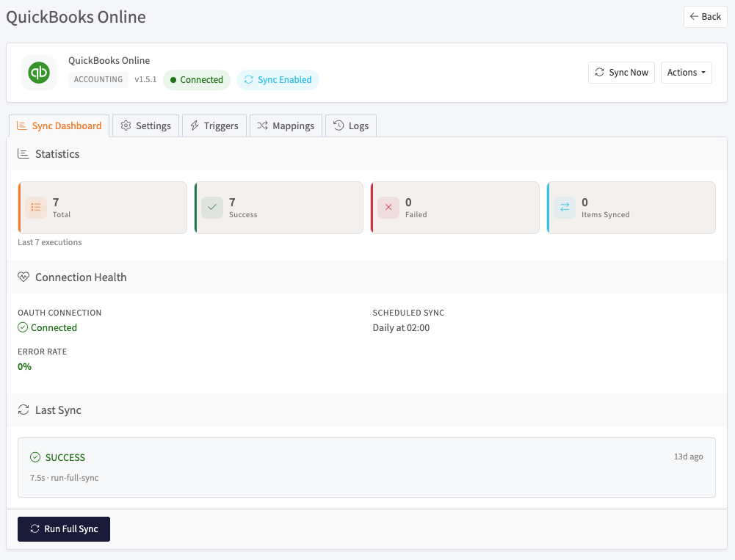Viewport: 735px width, 560px height.
Task: Click the SUCCESS last sync status text
Action: pyautogui.click(x=65, y=457)
